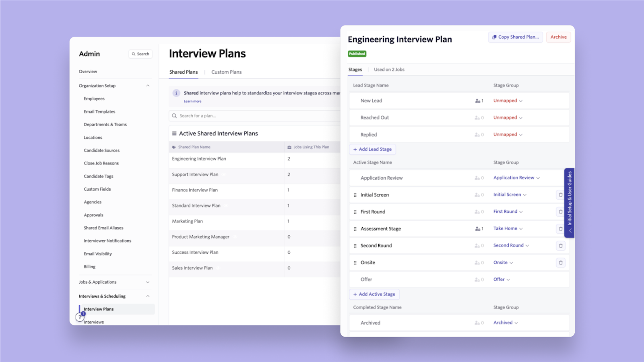This screenshot has width=644, height=362.
Task: Click the Archive button
Action: pyautogui.click(x=558, y=37)
